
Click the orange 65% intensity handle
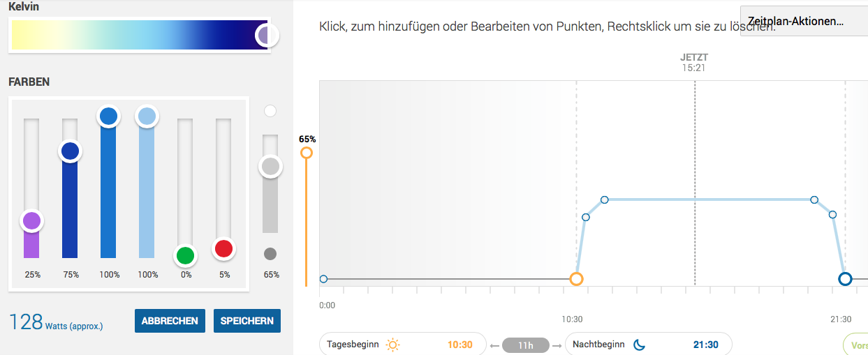(306, 153)
